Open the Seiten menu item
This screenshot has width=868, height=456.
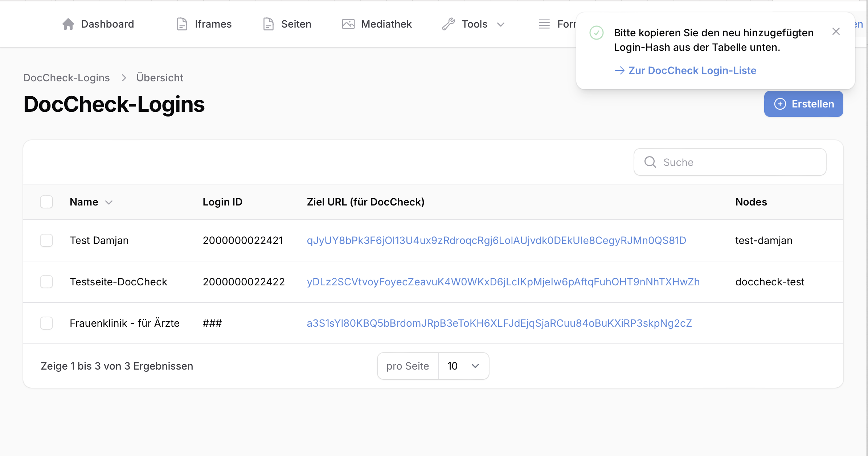click(x=287, y=24)
